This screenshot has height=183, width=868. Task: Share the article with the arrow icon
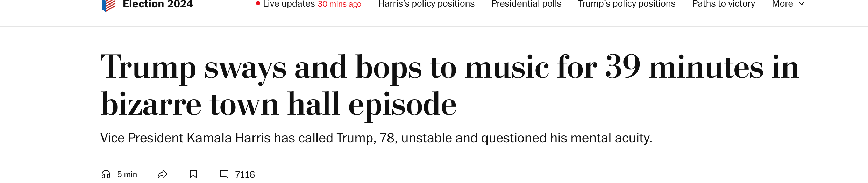pos(163,174)
